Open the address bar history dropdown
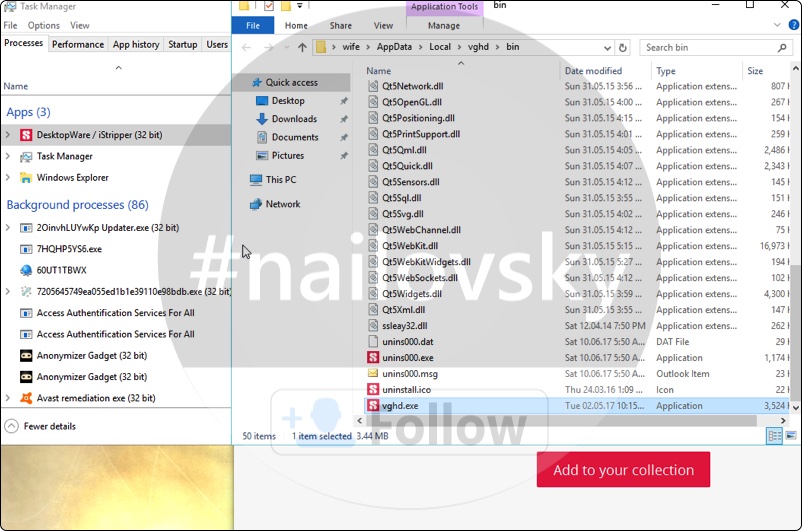The image size is (802, 531). pyautogui.click(x=607, y=47)
